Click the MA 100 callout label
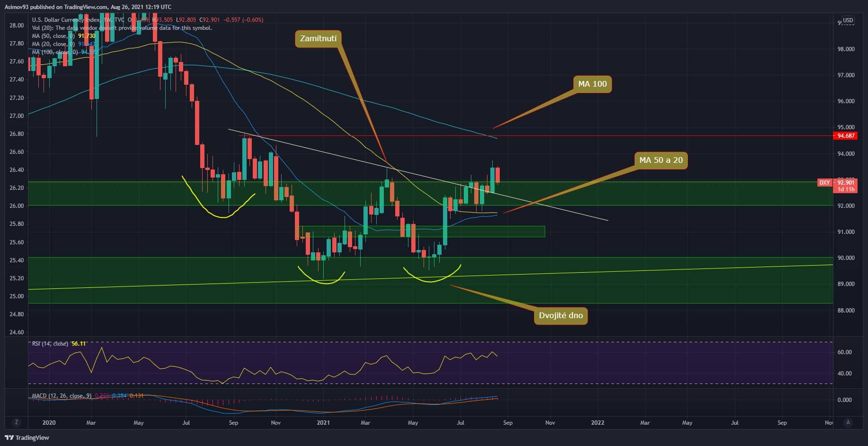This screenshot has width=868, height=446. coord(592,84)
